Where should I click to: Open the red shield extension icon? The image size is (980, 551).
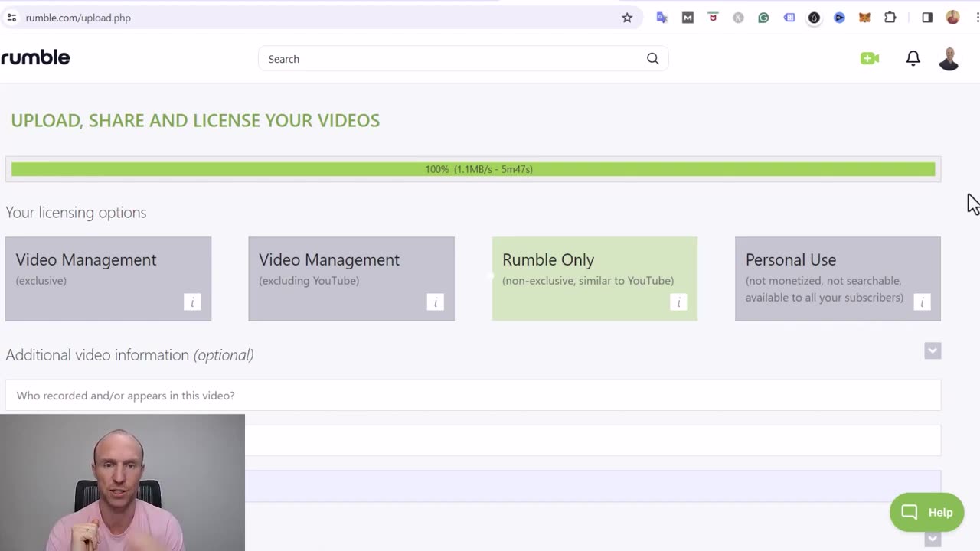click(x=713, y=17)
